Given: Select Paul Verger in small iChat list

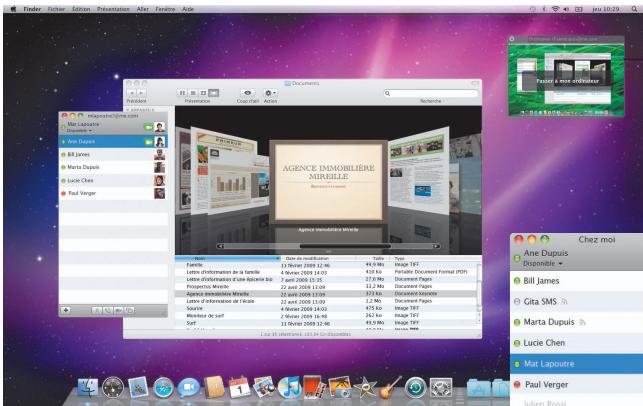Looking at the screenshot, I should point(113,193).
